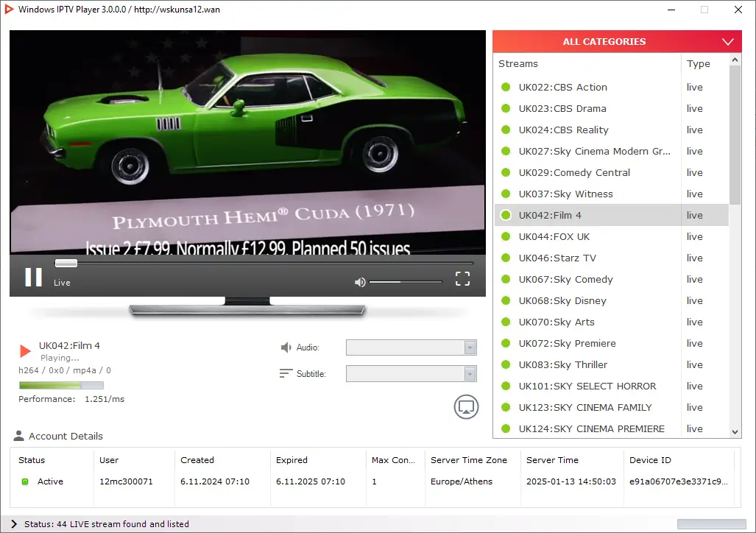
Task: Click the subtitle lines icon
Action: pos(286,373)
